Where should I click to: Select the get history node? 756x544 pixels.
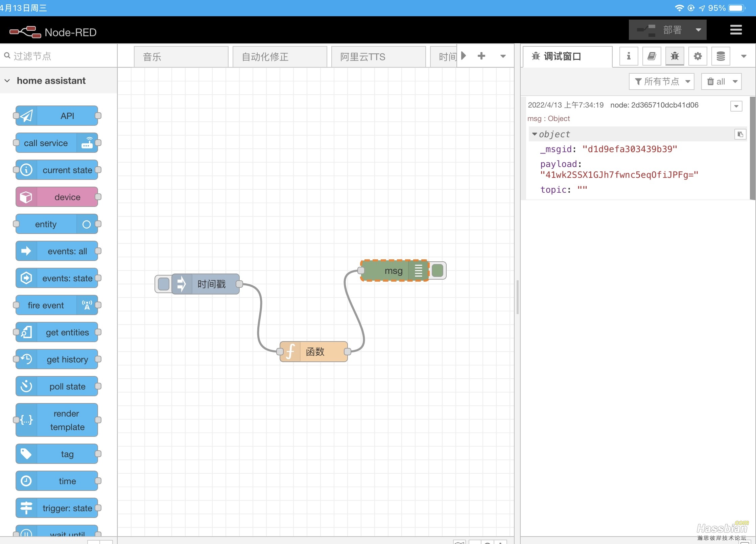(x=57, y=359)
